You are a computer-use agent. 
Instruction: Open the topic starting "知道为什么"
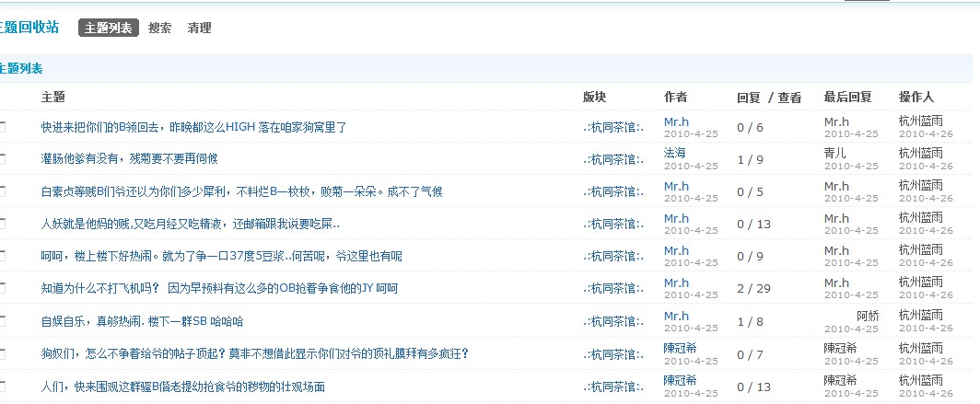point(219,289)
